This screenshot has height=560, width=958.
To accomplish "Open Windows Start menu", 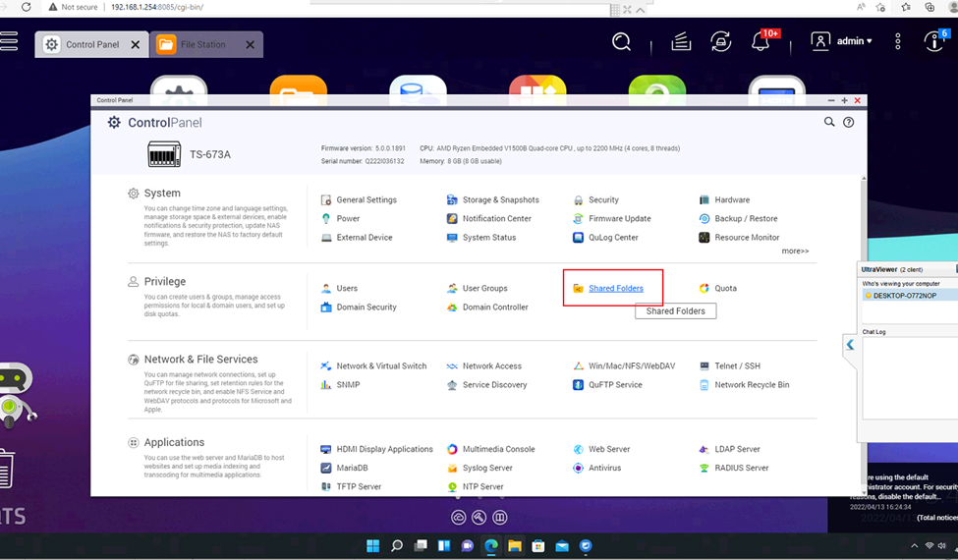I will point(372,546).
